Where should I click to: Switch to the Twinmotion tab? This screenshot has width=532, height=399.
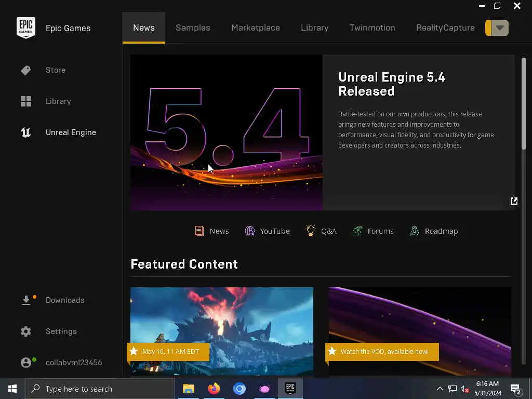pos(372,28)
